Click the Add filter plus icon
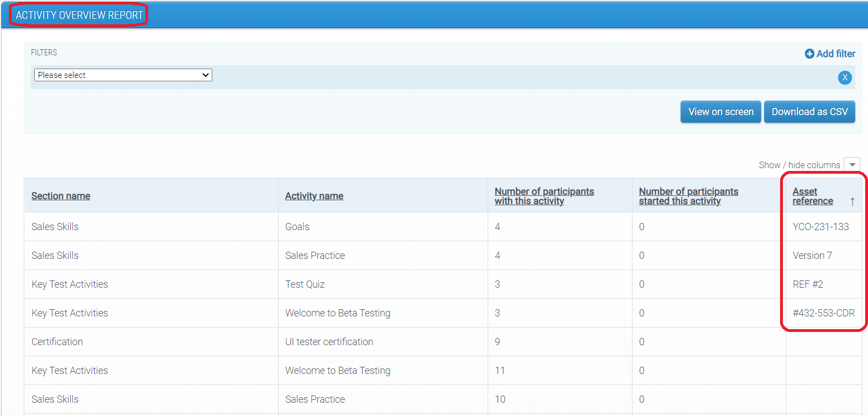 (x=809, y=54)
